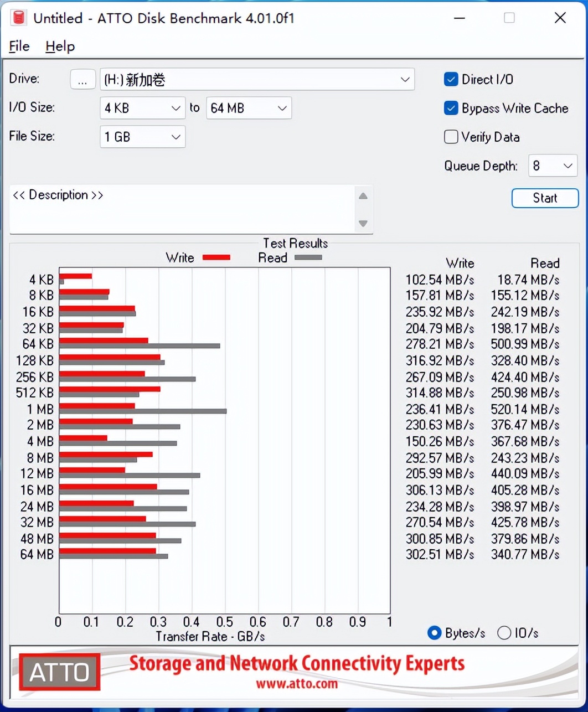Click the 4 KB write value 102.54 MB/s
588x712 pixels.
pos(440,280)
